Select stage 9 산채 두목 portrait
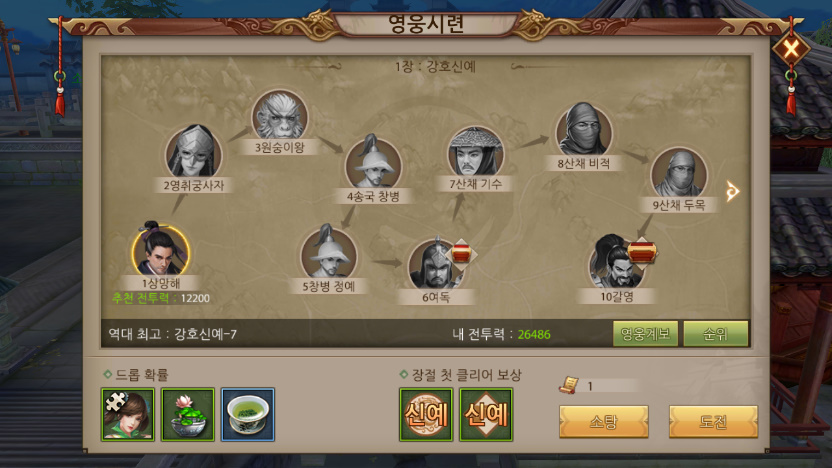The image size is (832, 468). (679, 174)
